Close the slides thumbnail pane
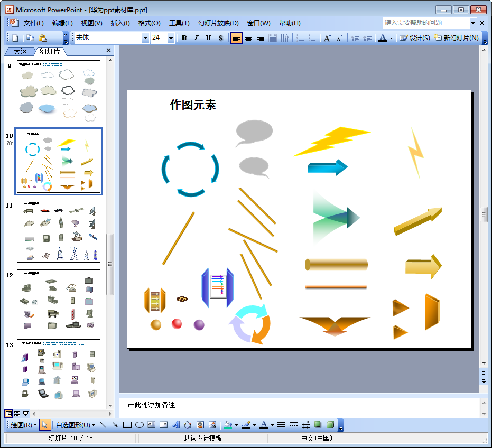This screenshot has width=492, height=448. 108,50
